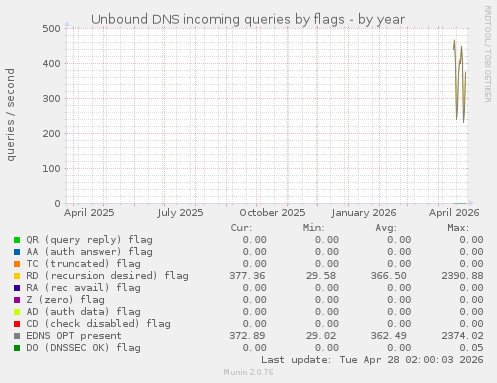This screenshot has width=497, height=383.
Task: Click the 300 y-axis tick label
Action: (x=51, y=99)
